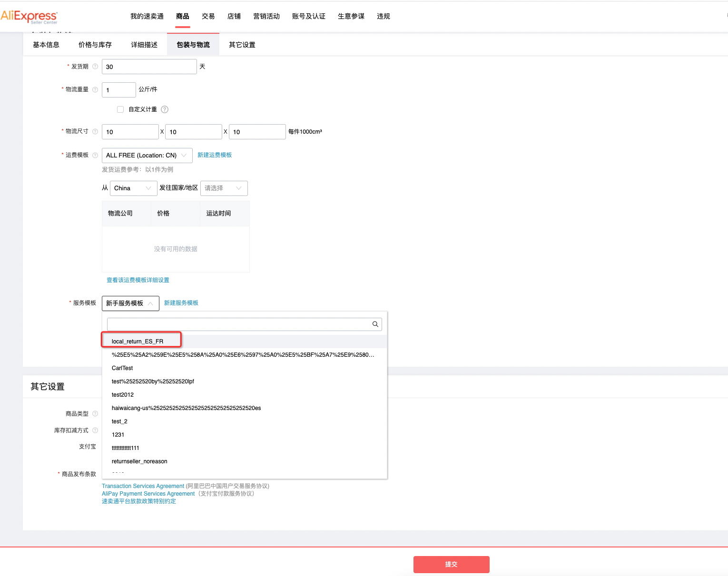Open 店铺 menu
The width and height of the screenshot is (728, 576).
tap(234, 16)
